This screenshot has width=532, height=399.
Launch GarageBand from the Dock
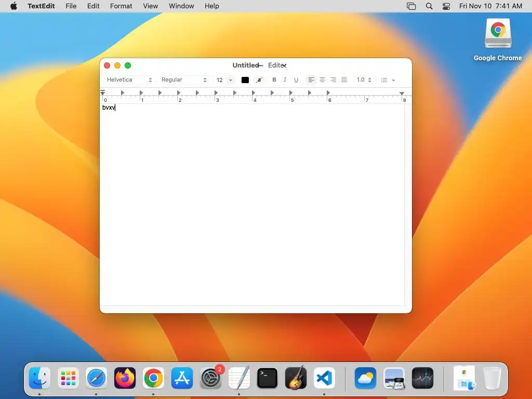coord(296,378)
